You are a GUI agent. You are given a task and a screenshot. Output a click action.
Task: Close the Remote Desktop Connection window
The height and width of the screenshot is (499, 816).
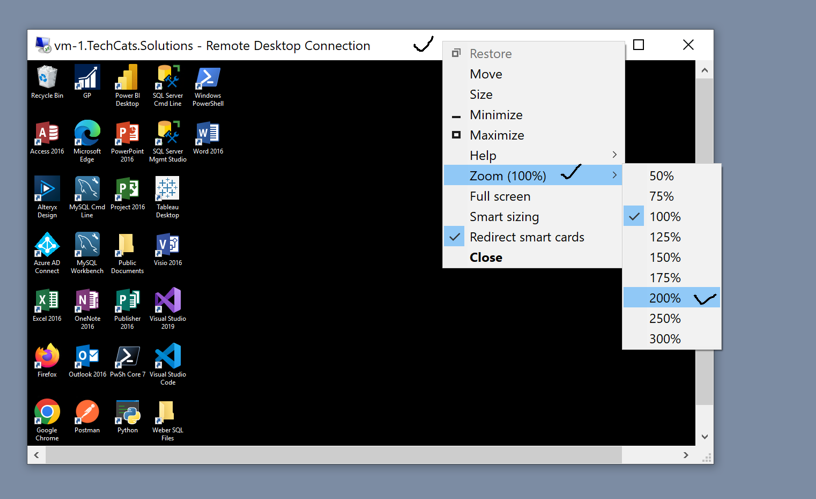[x=688, y=45]
